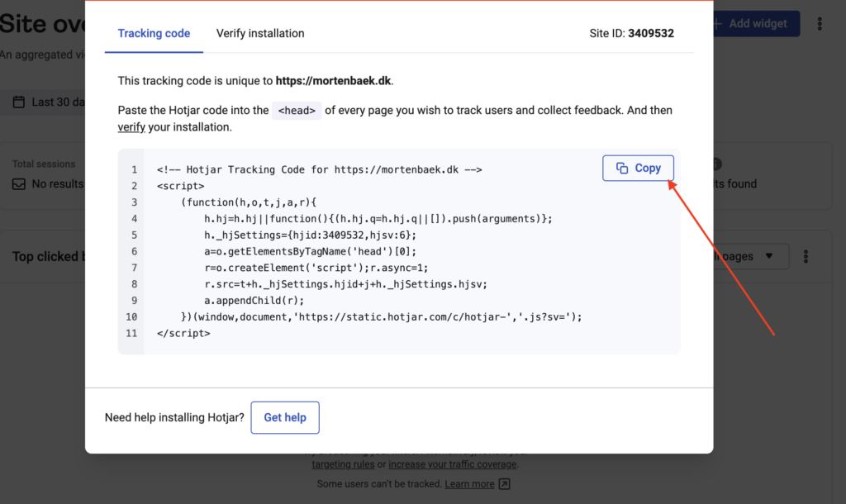Viewport: 846px width, 504px height.
Task: Switch to the Tracking code tab
Action: click(x=154, y=34)
